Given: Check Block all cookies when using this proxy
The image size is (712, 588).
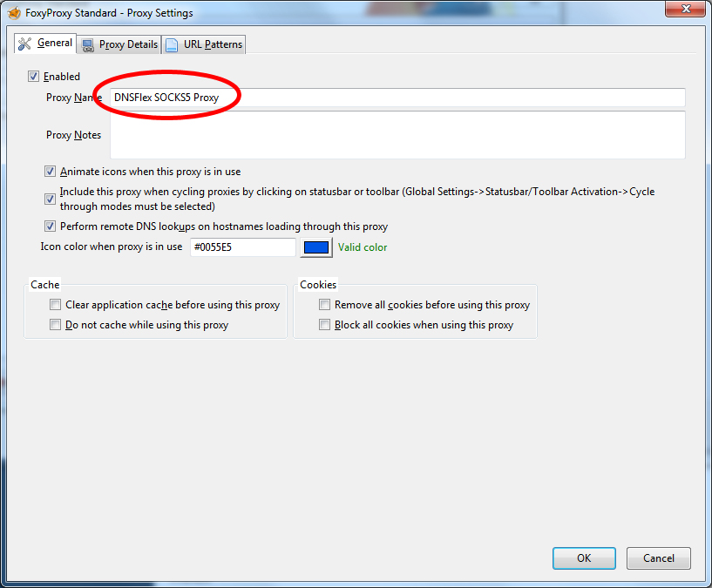Looking at the screenshot, I should tap(325, 325).
